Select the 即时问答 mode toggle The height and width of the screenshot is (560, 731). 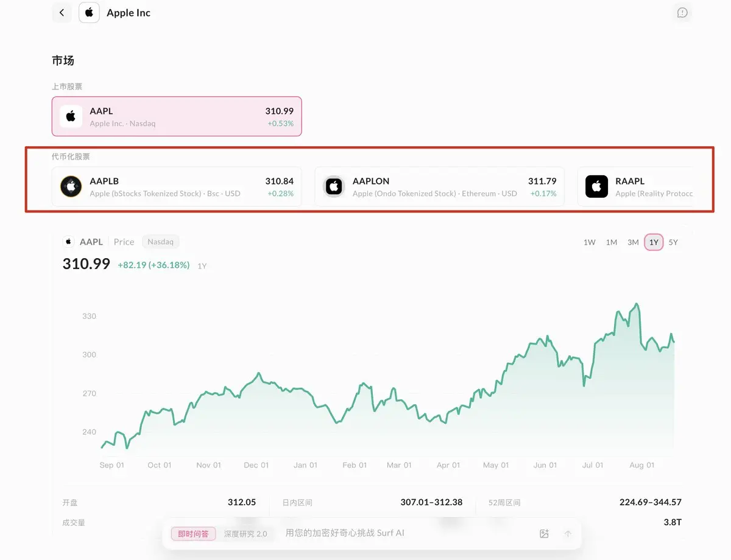pos(193,534)
